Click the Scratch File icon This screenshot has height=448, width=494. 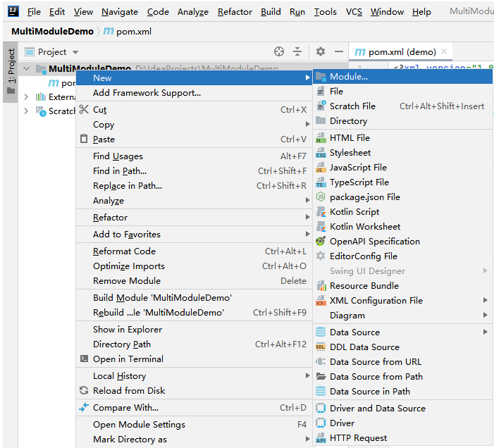321,106
